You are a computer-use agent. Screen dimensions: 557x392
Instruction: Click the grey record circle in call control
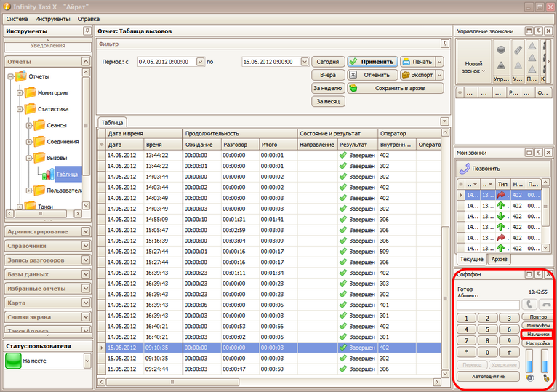(501, 49)
